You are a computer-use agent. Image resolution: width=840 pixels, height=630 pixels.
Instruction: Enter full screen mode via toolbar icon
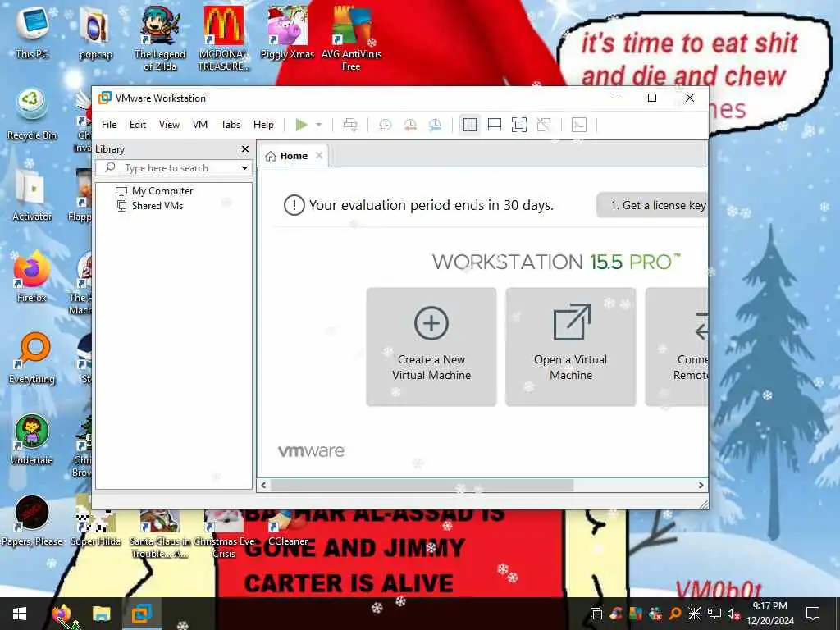[x=519, y=125]
